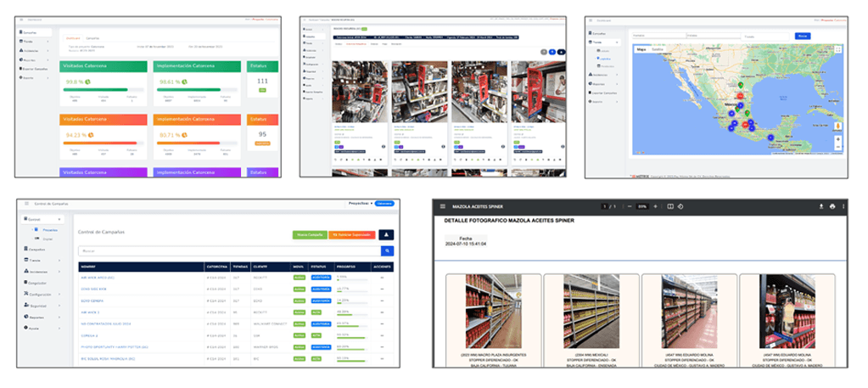This screenshot has width=868, height=388.
Task: Zoom in on the Mexico map
Action: click(x=838, y=138)
